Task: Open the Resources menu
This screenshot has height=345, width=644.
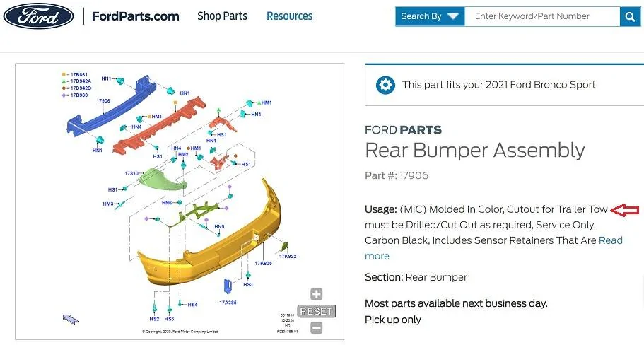Action: click(289, 16)
